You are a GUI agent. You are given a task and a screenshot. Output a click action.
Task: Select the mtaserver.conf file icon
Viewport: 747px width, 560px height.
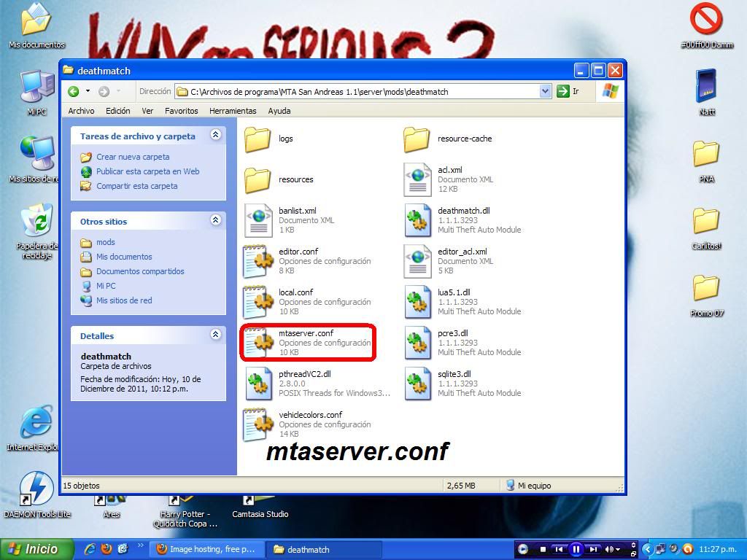(x=258, y=343)
